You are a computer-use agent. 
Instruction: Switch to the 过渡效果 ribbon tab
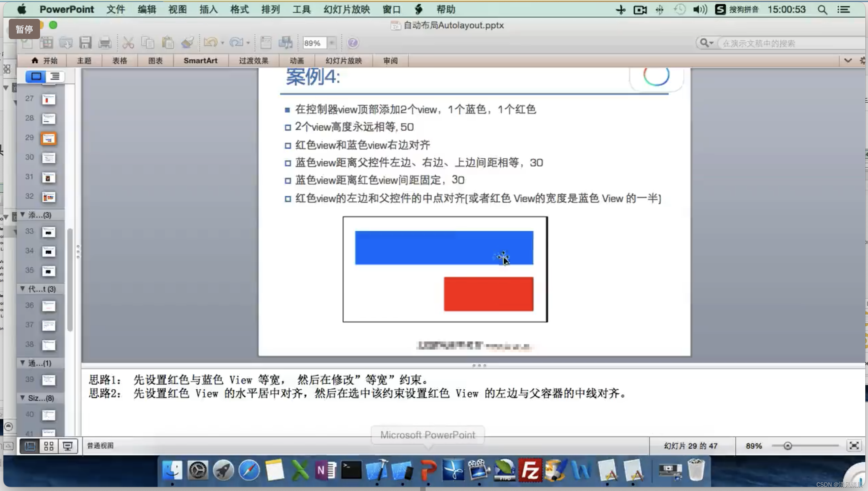[x=254, y=61]
